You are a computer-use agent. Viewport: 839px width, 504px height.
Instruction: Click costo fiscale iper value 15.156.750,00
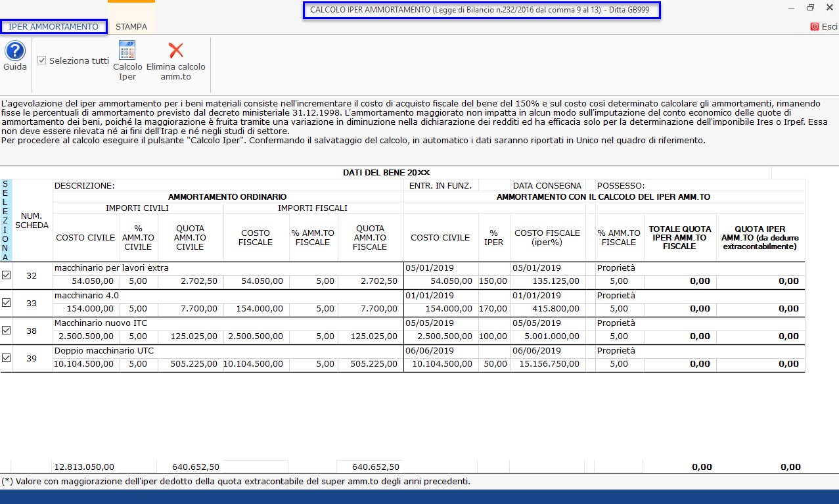(x=548, y=363)
